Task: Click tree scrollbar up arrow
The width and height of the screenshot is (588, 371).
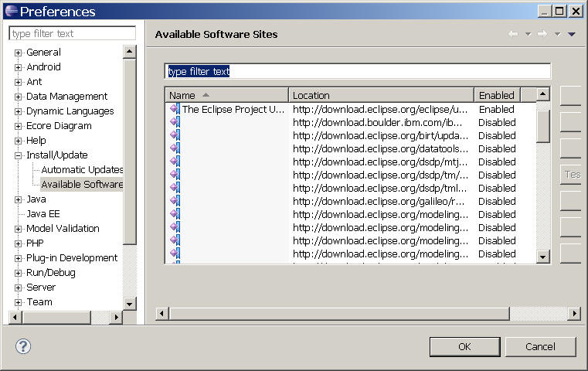Action: tap(129, 52)
